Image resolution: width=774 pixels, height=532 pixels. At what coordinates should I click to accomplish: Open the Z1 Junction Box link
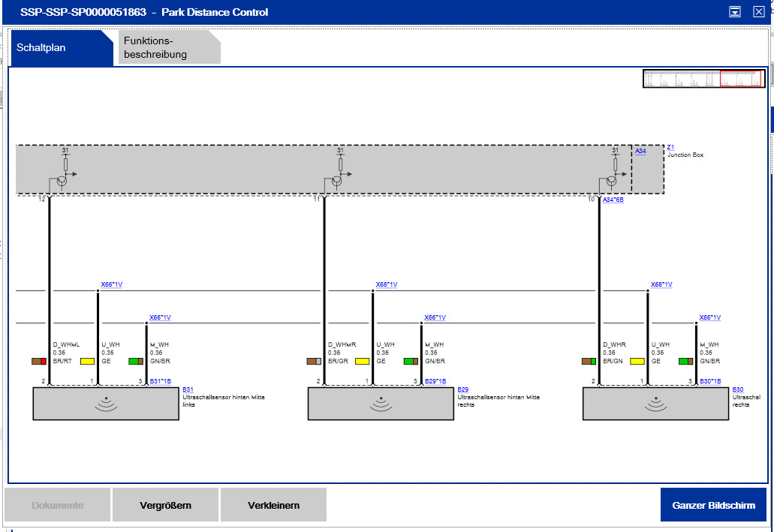point(670,148)
